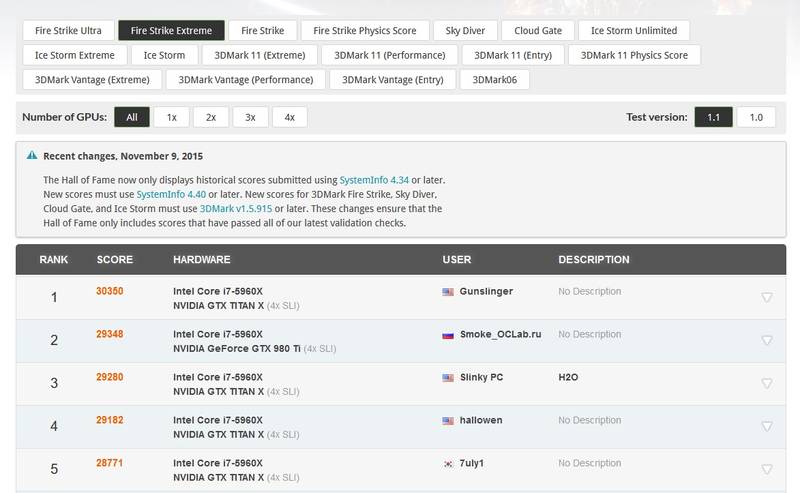Screen dimensions: 800x493
Task: Click the H2O description text
Action: (568, 377)
